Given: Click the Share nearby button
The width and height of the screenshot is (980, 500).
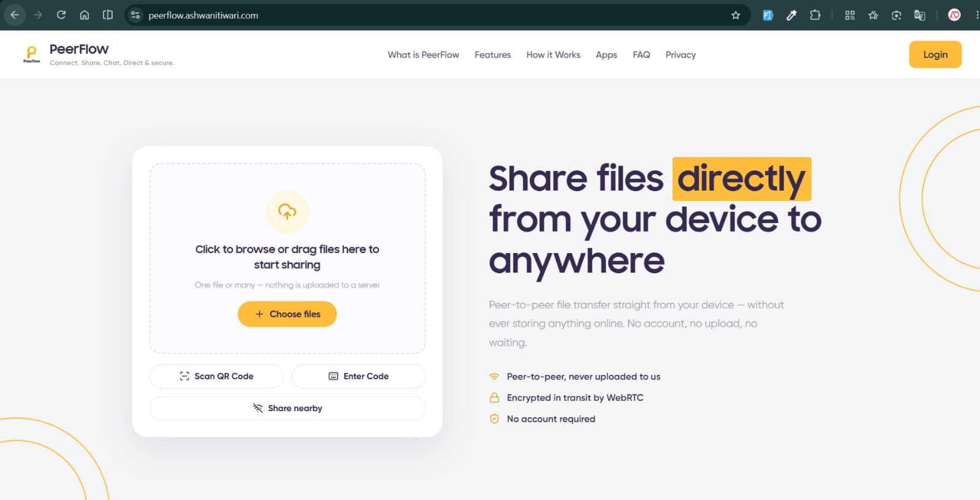Looking at the screenshot, I should tap(287, 408).
